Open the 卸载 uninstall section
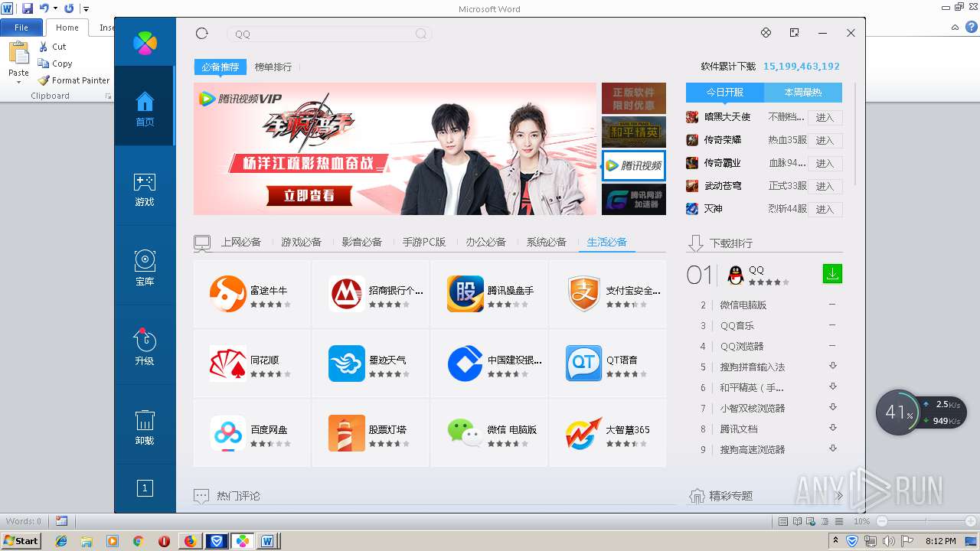The height and width of the screenshot is (551, 980). tap(145, 428)
